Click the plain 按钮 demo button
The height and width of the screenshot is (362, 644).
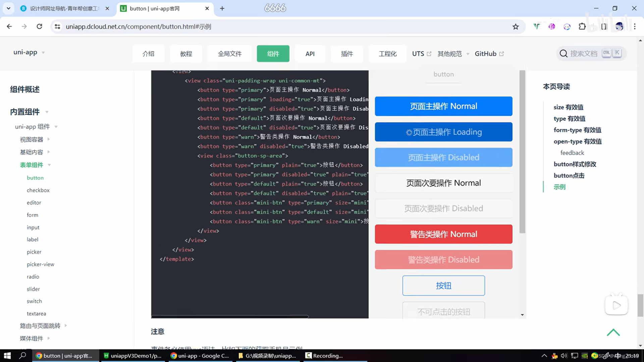[443, 286]
